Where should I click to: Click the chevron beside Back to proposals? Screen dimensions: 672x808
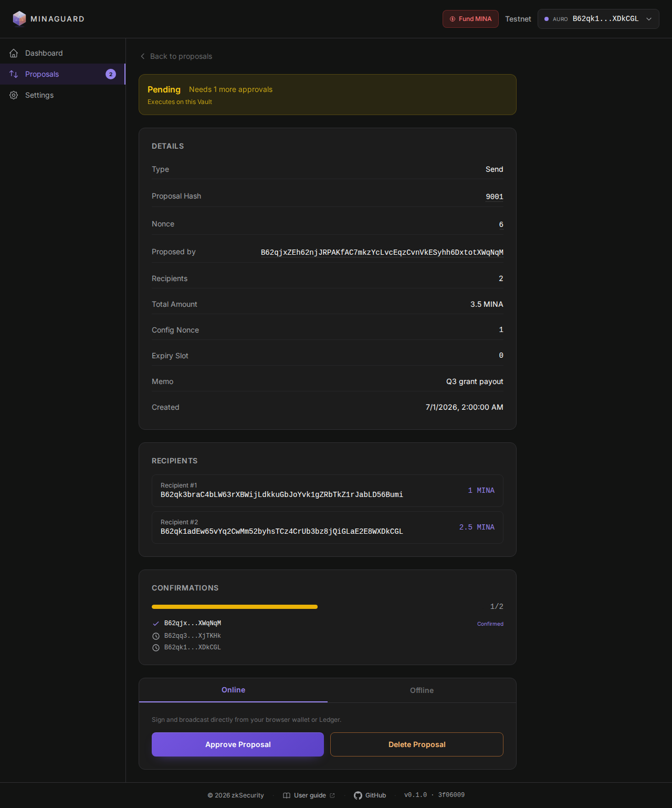coord(143,56)
